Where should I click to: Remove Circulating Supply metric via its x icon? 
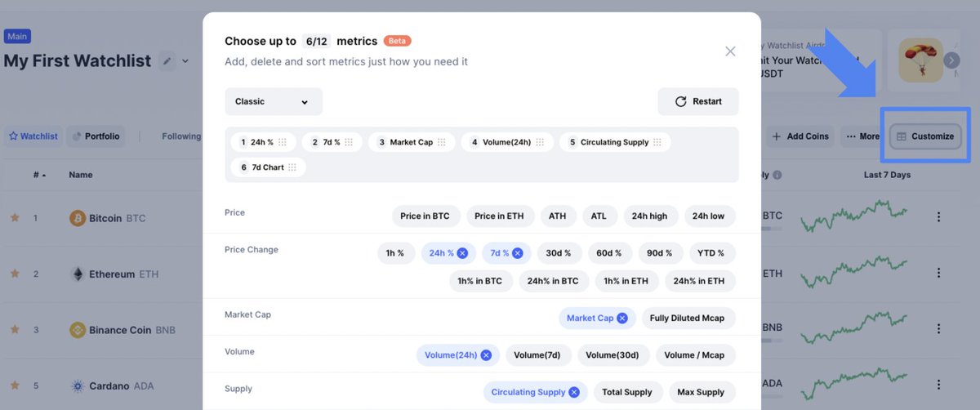(x=574, y=392)
